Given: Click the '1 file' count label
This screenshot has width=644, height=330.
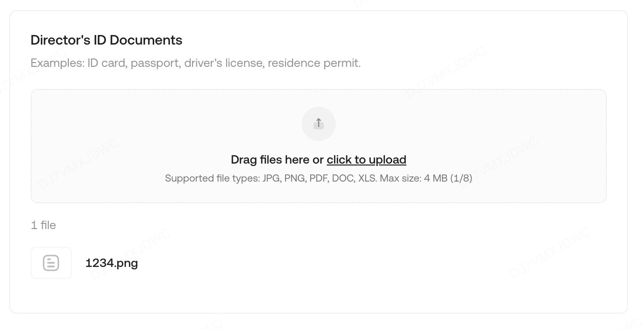Looking at the screenshot, I should [x=43, y=225].
